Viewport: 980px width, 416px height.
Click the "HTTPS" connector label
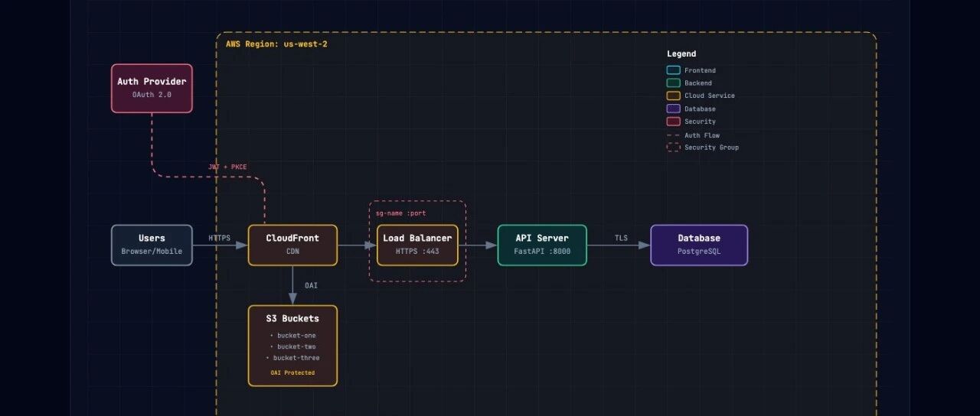[220, 238]
